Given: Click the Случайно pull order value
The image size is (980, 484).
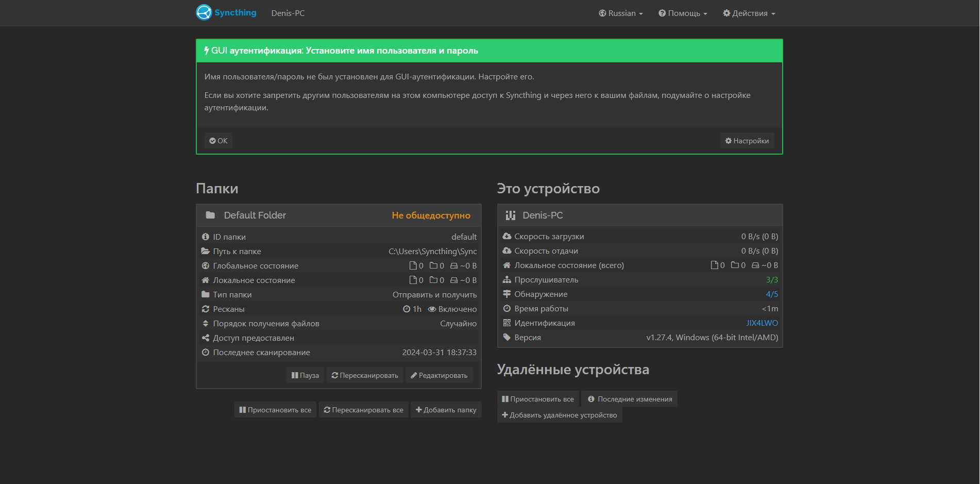Looking at the screenshot, I should (459, 323).
